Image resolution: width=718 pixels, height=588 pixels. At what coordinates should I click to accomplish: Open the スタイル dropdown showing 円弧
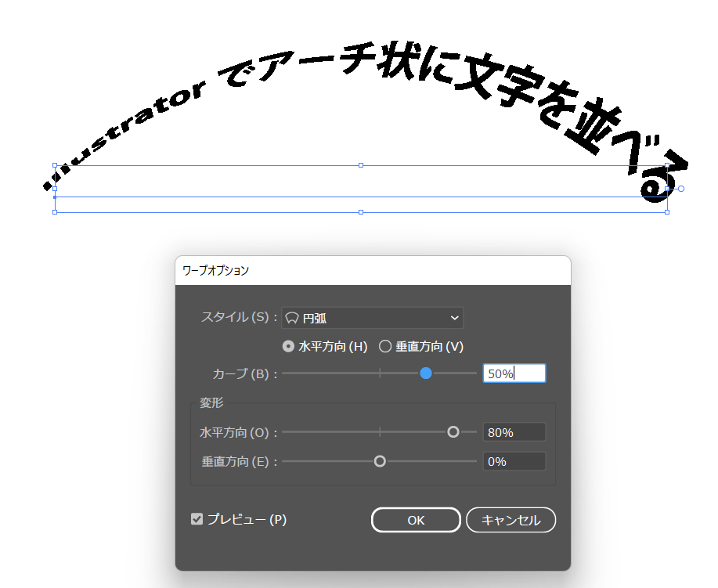[x=372, y=318]
